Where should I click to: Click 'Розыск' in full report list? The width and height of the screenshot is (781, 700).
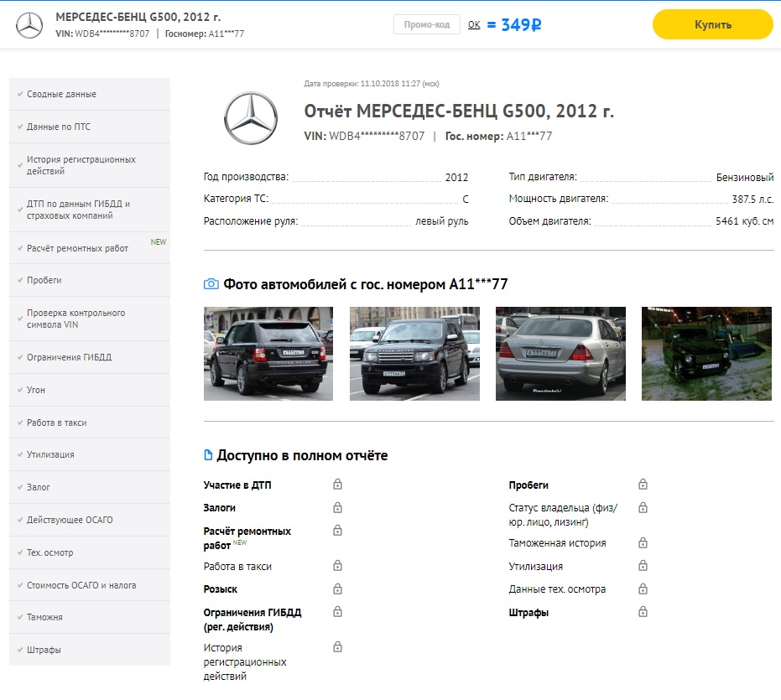click(x=220, y=589)
